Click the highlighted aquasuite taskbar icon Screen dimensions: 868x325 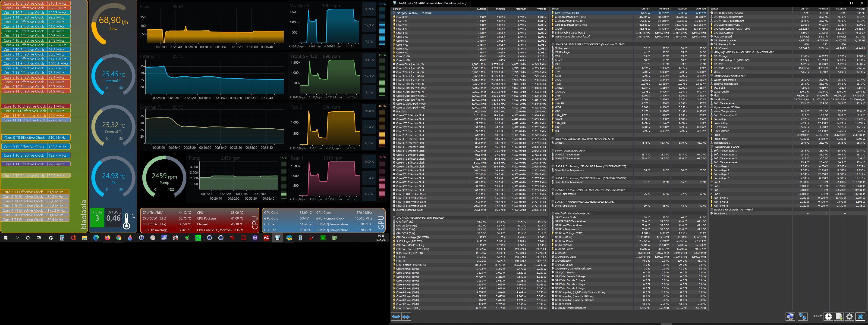click(278, 238)
